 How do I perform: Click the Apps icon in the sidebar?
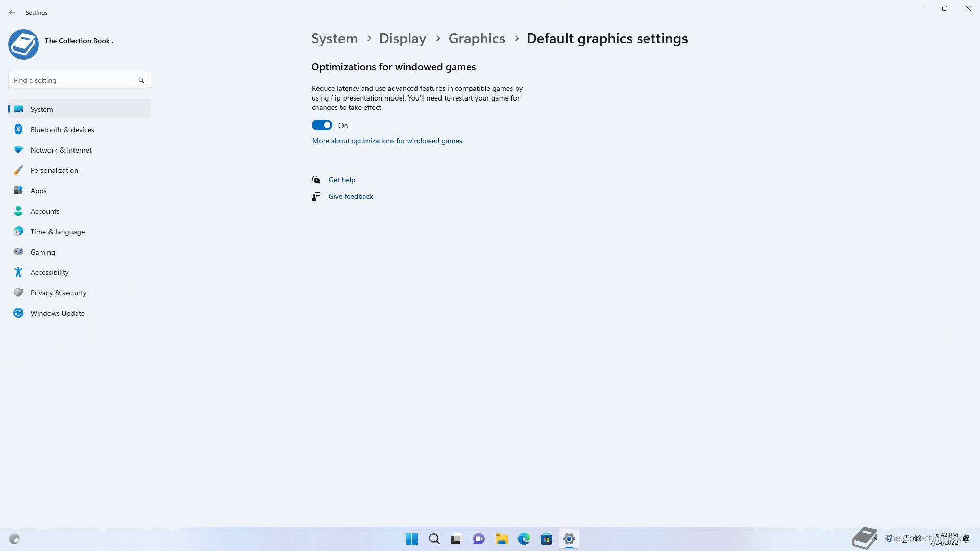18,190
